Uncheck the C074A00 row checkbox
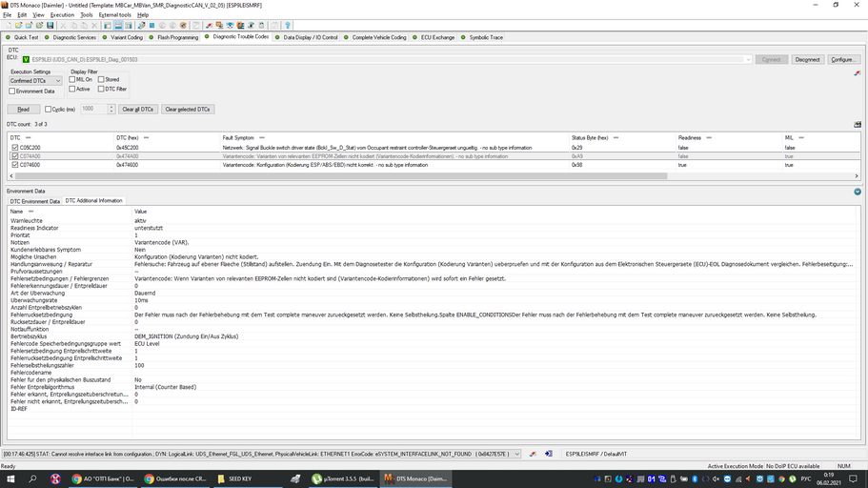The image size is (868, 488). pos(15,156)
